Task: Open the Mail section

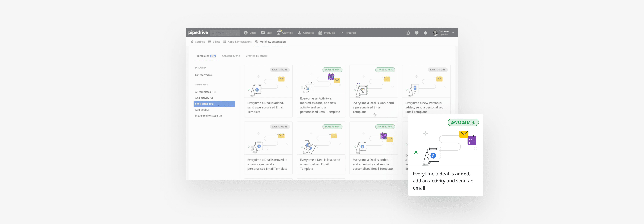Action: point(266,33)
